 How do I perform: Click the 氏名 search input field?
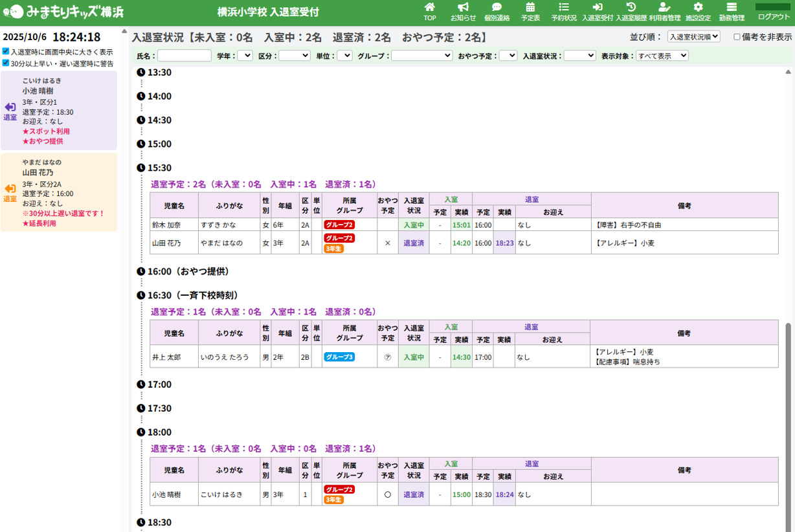[x=185, y=56]
